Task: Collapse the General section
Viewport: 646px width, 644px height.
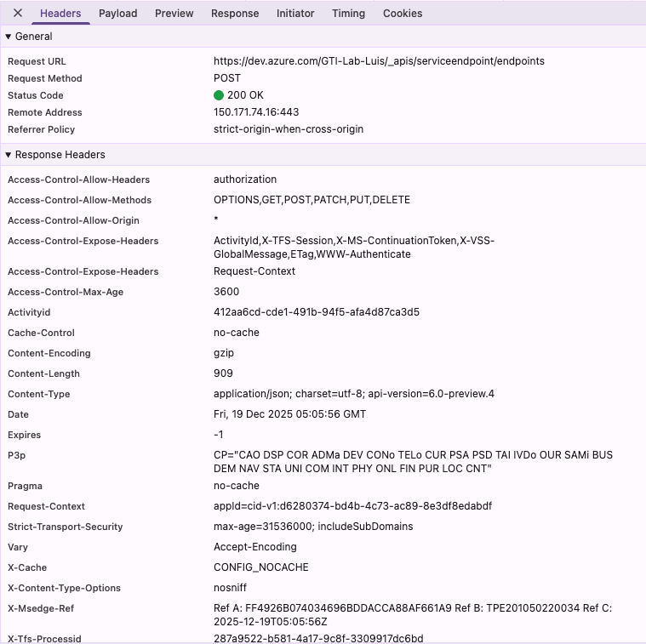Action: 9,37
